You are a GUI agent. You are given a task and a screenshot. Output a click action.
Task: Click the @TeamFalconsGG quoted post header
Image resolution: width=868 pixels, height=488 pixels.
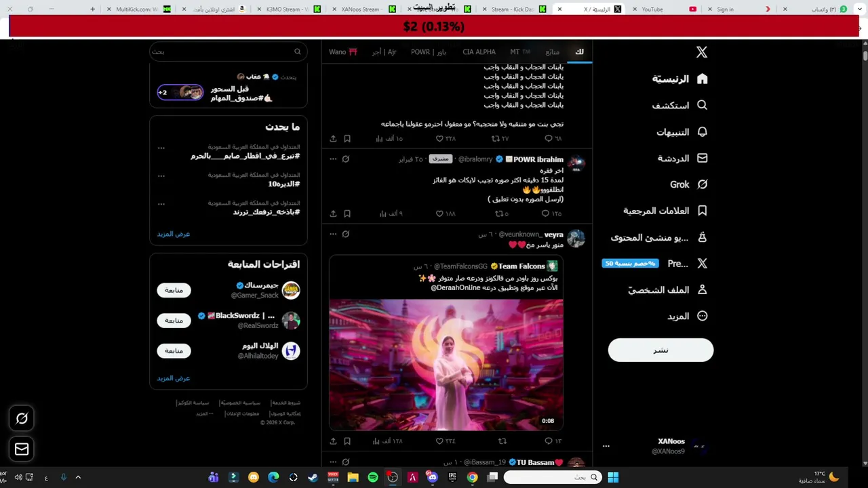tap(486, 266)
